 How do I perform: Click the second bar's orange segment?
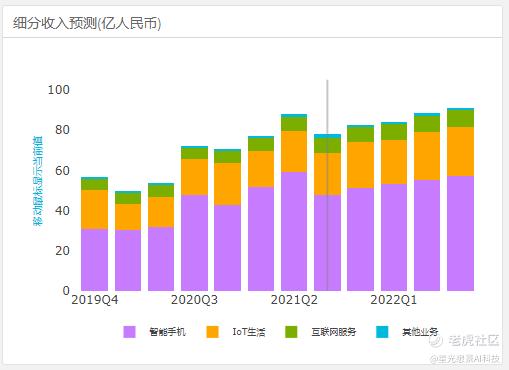128,217
